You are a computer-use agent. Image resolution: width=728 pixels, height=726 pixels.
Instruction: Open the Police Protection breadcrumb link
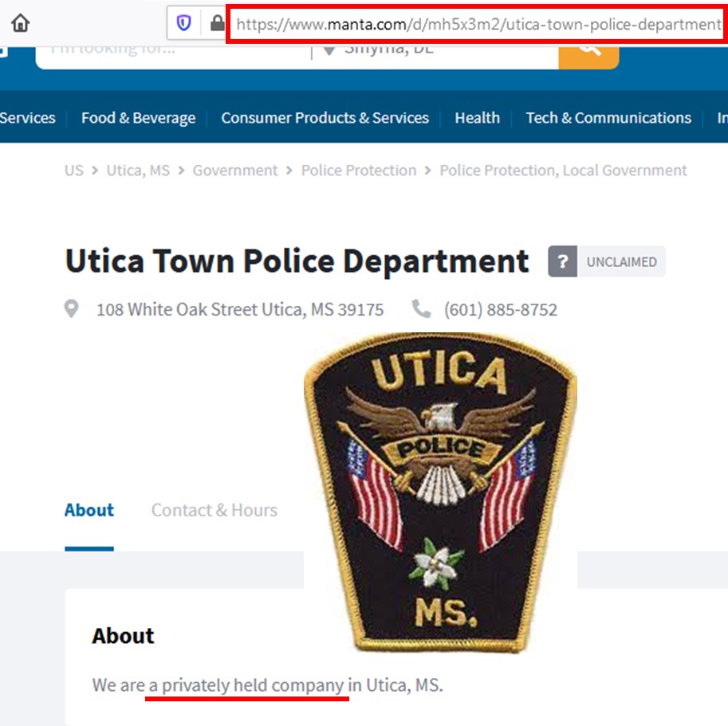(358, 170)
